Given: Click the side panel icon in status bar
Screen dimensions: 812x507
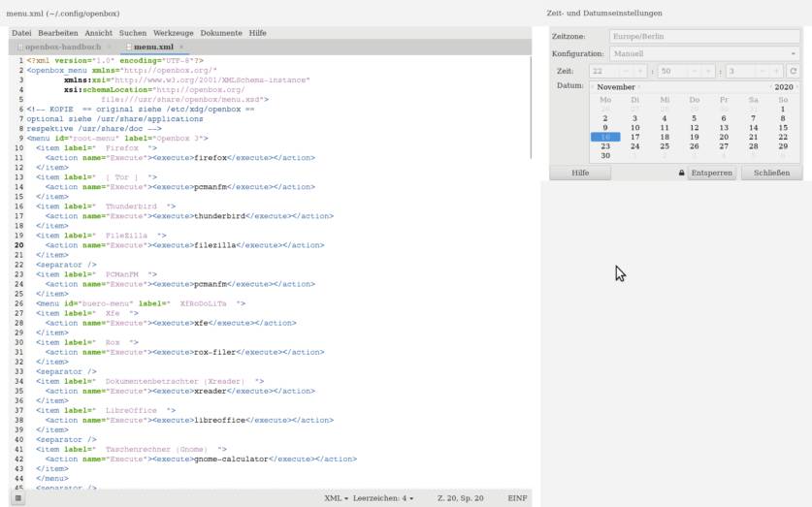Looking at the screenshot, I should pyautogui.click(x=18, y=498).
